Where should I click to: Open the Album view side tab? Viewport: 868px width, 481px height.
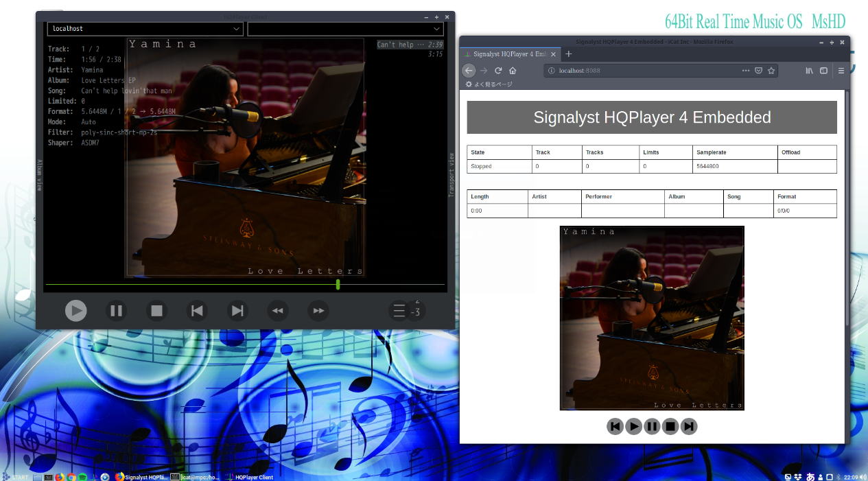39,174
